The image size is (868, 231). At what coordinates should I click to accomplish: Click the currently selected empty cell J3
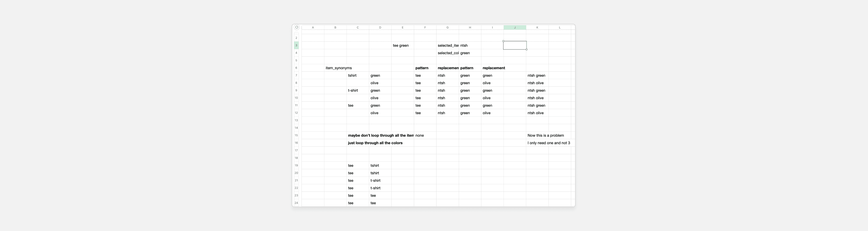tap(515, 45)
